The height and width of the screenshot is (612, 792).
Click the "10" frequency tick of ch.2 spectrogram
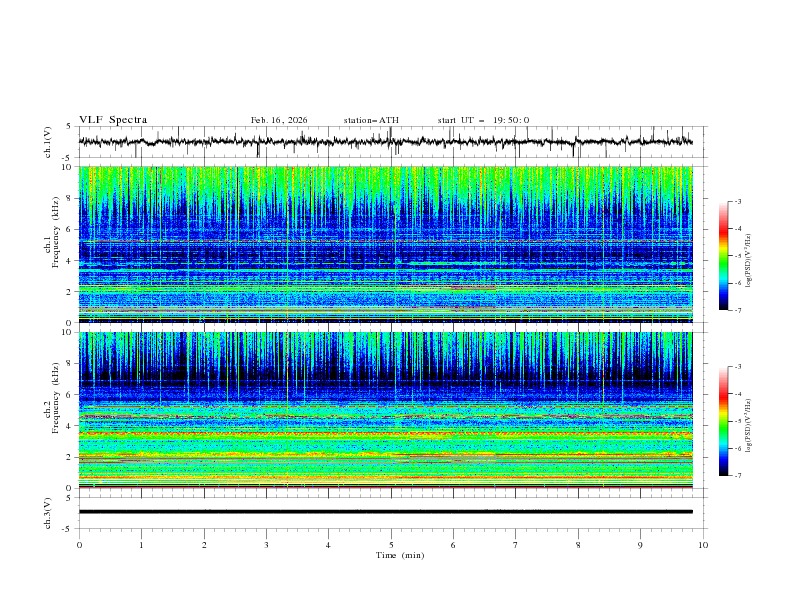tap(69, 332)
